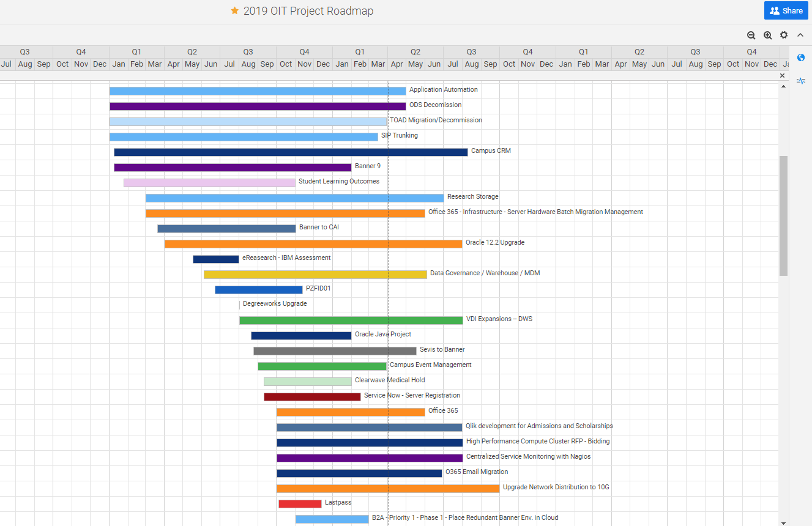Click the Research Storage label text
Image resolution: width=812 pixels, height=526 pixels.
pyautogui.click(x=473, y=196)
